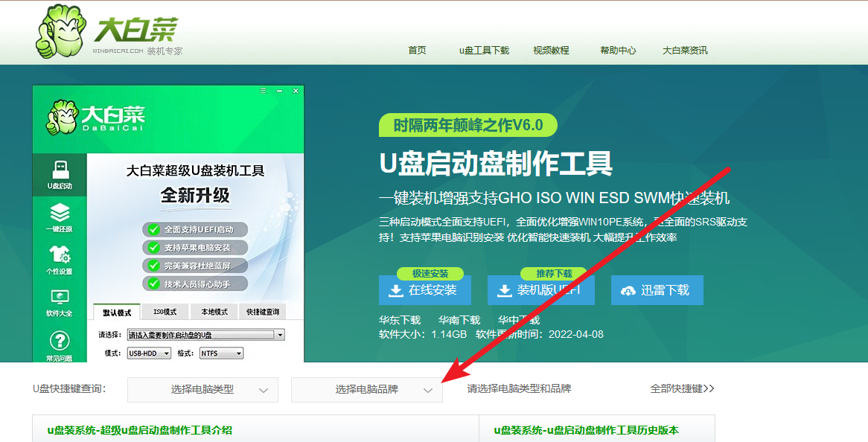Open 个性设置 shirt icon in sidebar
The width and height of the screenshot is (868, 442).
60,256
